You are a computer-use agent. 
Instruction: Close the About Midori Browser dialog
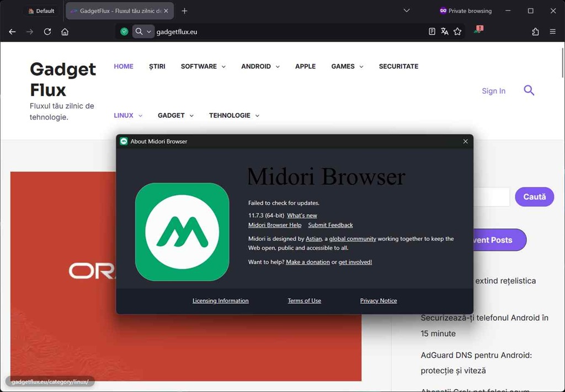point(465,142)
